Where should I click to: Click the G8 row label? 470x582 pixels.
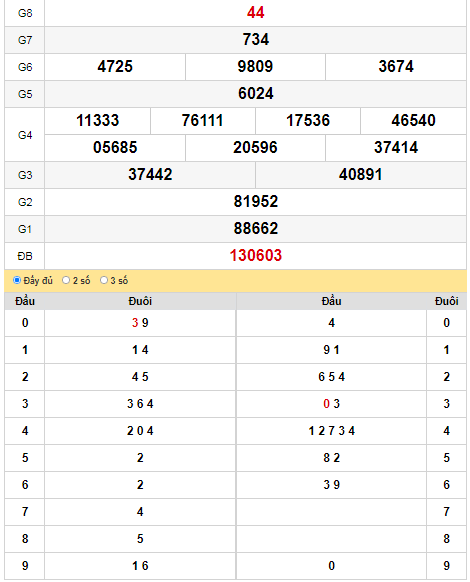[25, 13]
